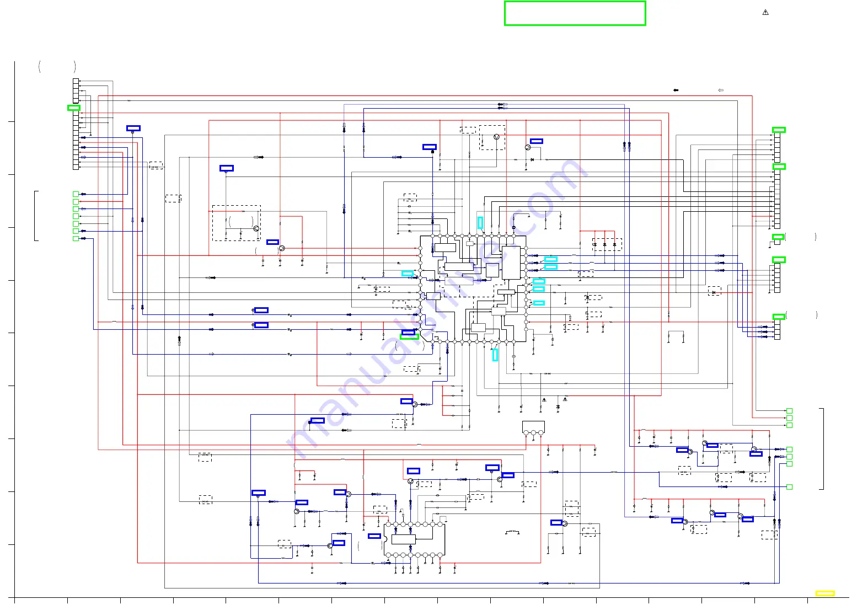Click the hollow outlined legend arrow above the schematic
The image size is (868, 610).
click(721, 90)
